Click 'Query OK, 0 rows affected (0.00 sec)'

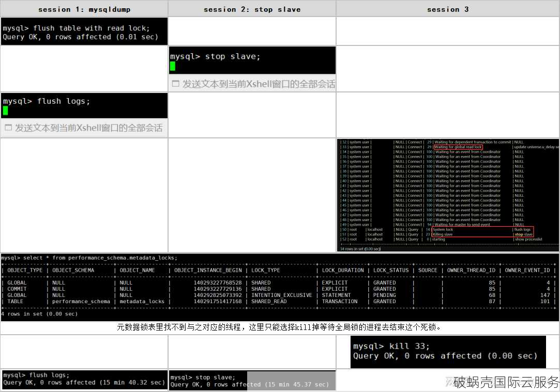coord(445,356)
